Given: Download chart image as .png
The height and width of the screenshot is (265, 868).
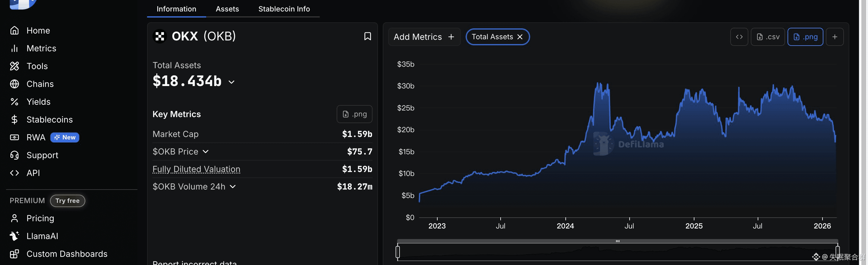Looking at the screenshot, I should tap(805, 37).
